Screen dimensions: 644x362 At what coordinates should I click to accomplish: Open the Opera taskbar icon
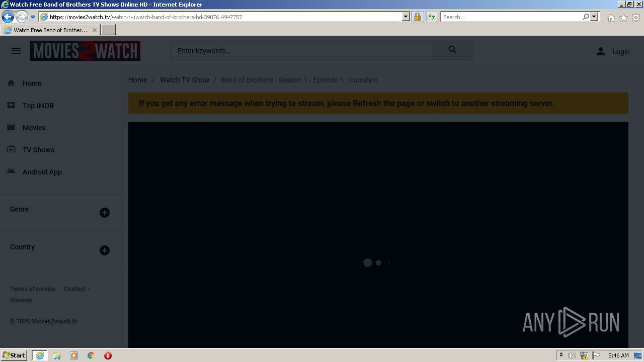pos(108,355)
